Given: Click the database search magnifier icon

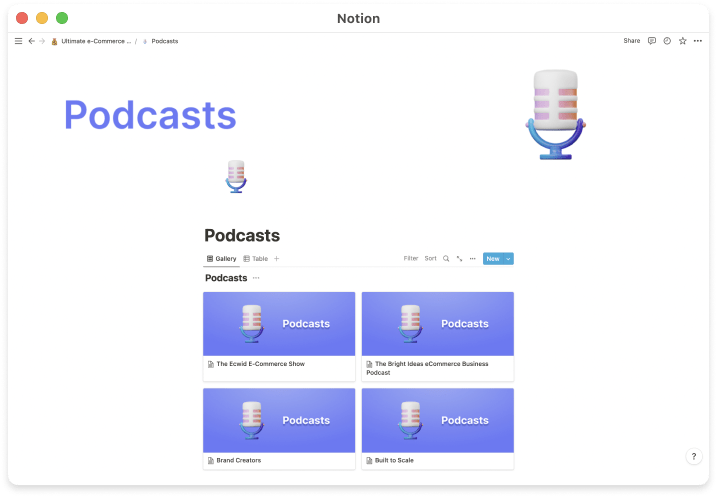Looking at the screenshot, I should point(446,259).
